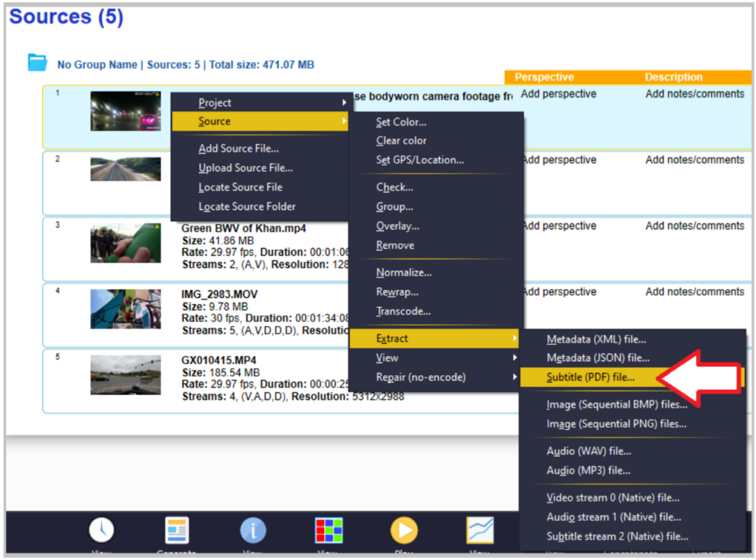Click the GX010415.MP4 filename
Image resolution: width=756 pixels, height=560 pixels.
tap(219, 361)
